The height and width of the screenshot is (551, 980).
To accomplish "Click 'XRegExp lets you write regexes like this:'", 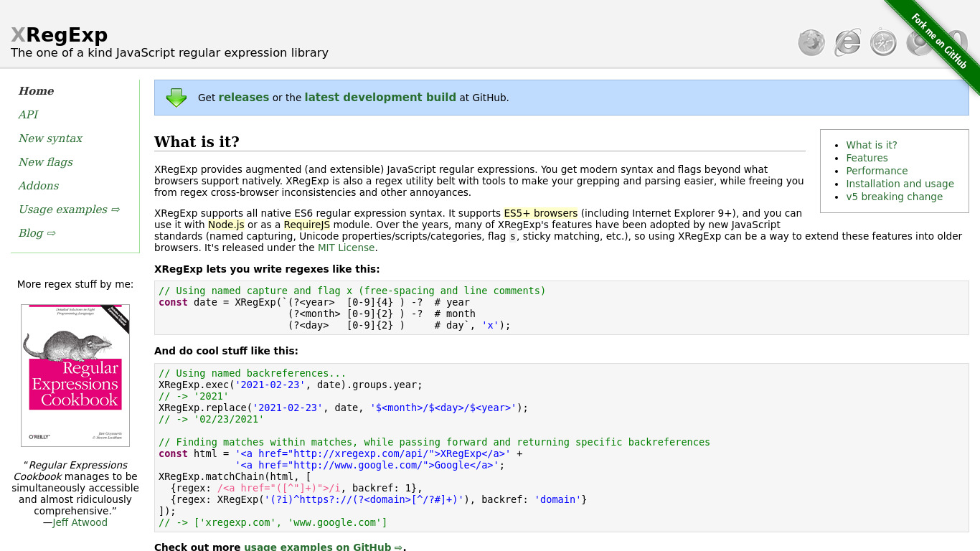I will coord(267,270).
